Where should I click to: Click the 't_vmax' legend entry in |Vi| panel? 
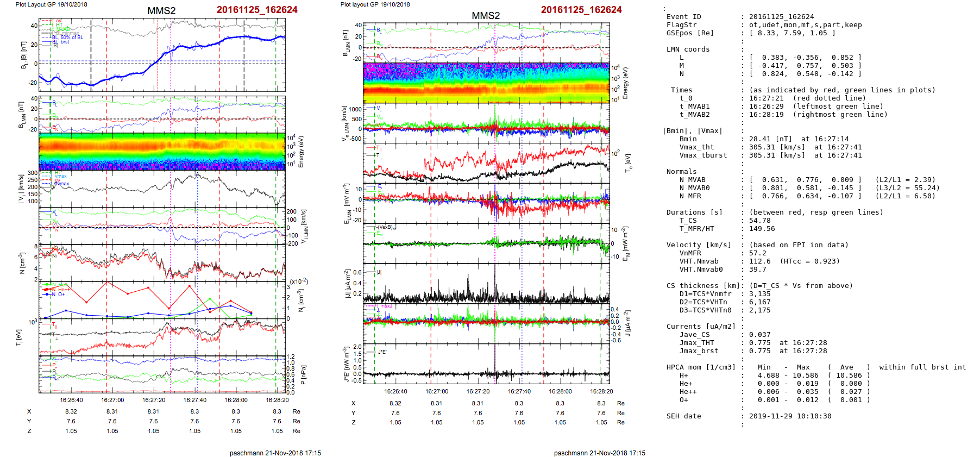(61, 176)
